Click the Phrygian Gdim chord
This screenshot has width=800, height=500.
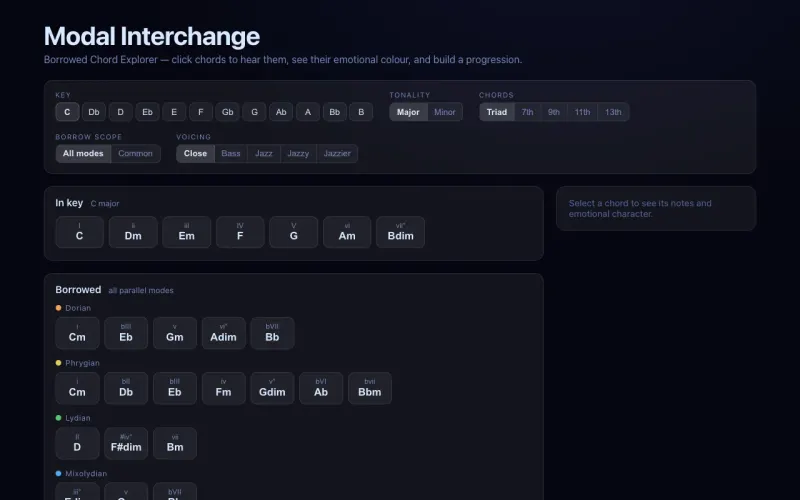click(272, 388)
